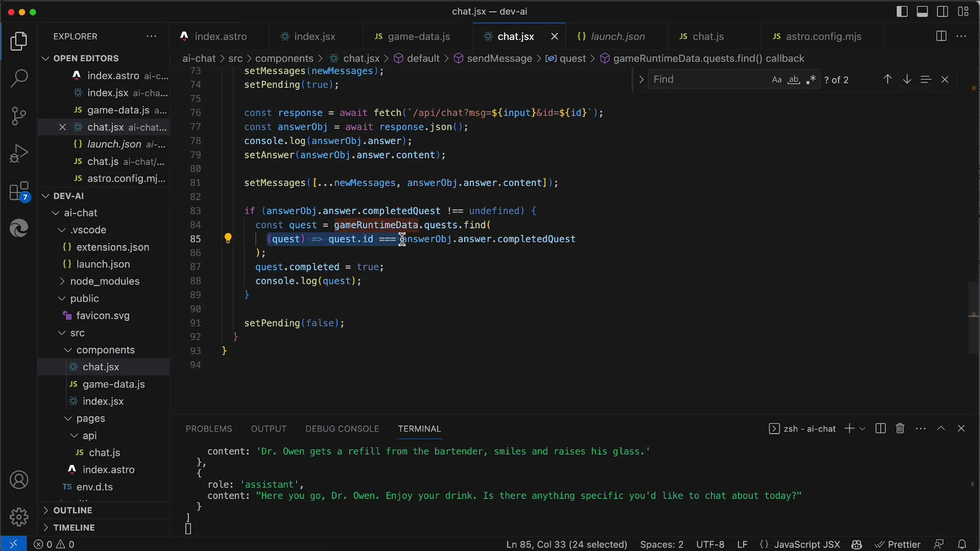
Task: Toggle primary side bar visibility
Action: pyautogui.click(x=902, y=11)
